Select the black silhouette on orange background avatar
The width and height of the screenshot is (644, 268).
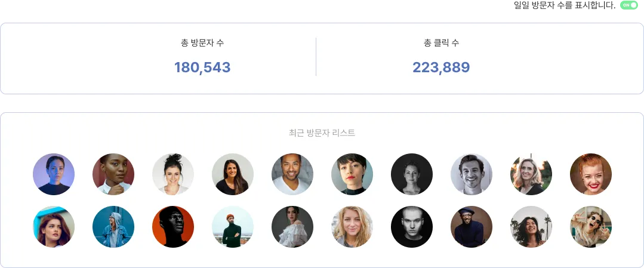173,227
